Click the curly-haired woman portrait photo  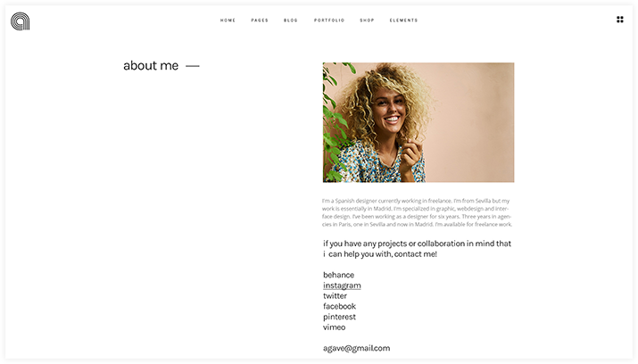[418, 122]
